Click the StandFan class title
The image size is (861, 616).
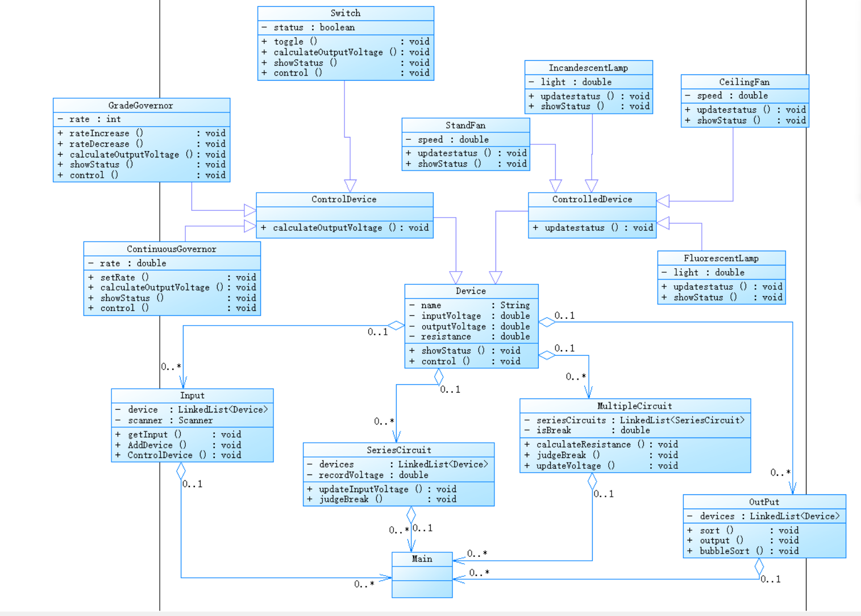(x=465, y=126)
